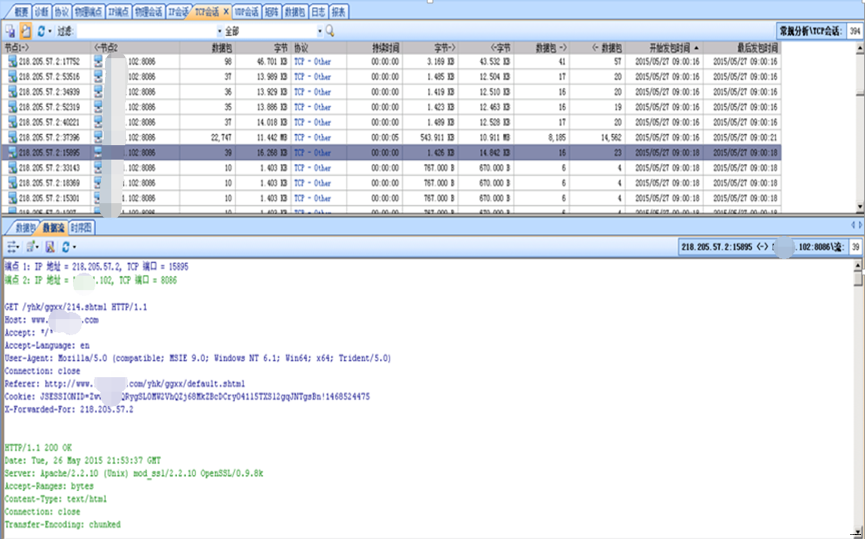Click the display-lines icon in lower toolbar
Screen dimensions: 865x539
click(x=12, y=246)
